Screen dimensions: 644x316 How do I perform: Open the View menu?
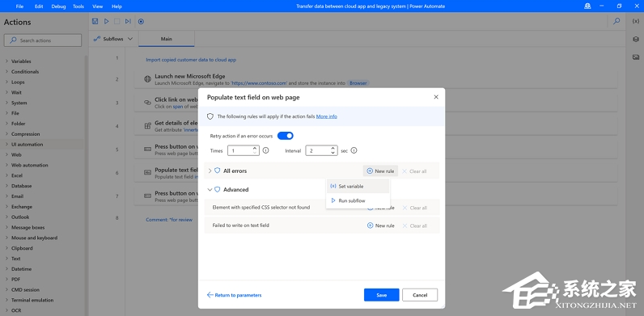98,6
